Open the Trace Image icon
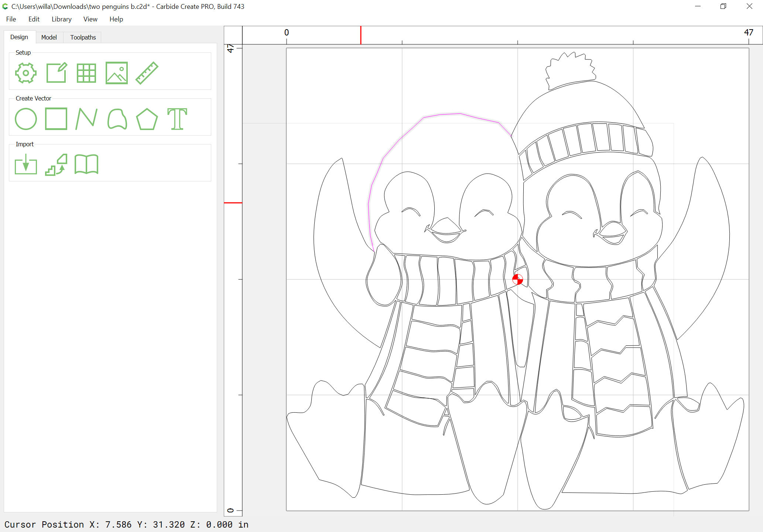This screenshot has height=532, width=763. point(57,165)
